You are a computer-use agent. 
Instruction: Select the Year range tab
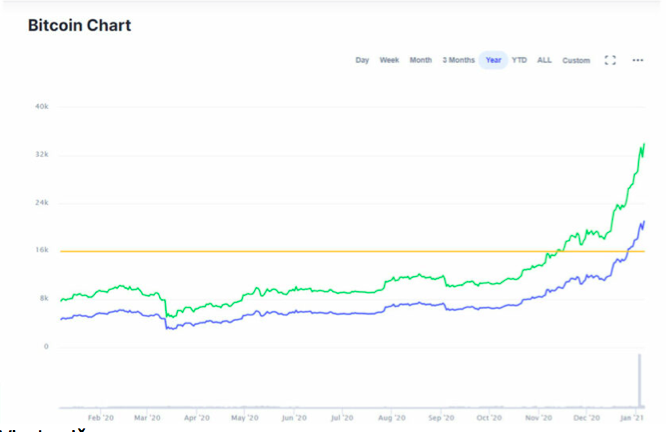(x=493, y=60)
